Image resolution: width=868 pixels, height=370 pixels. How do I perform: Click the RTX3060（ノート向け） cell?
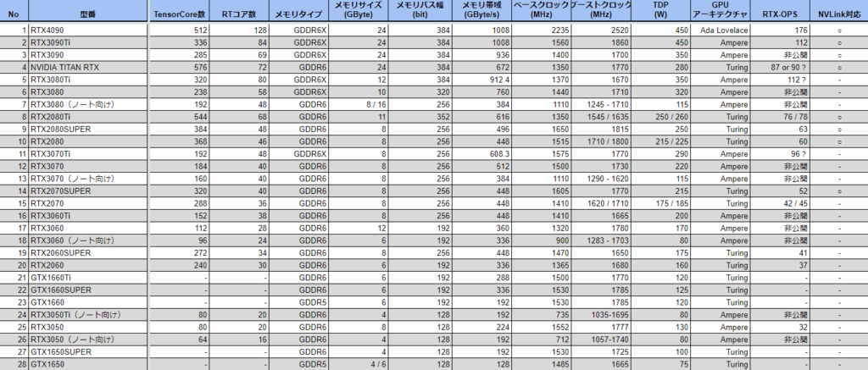tap(88, 240)
